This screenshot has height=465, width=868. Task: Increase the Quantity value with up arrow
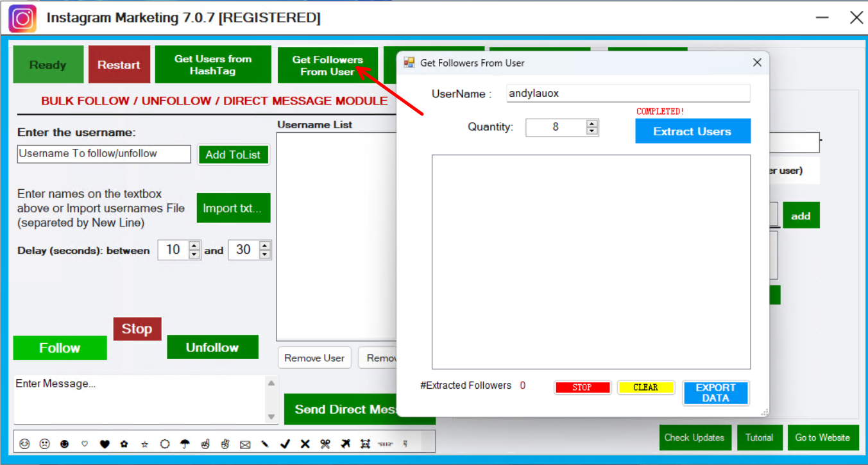tap(592, 123)
